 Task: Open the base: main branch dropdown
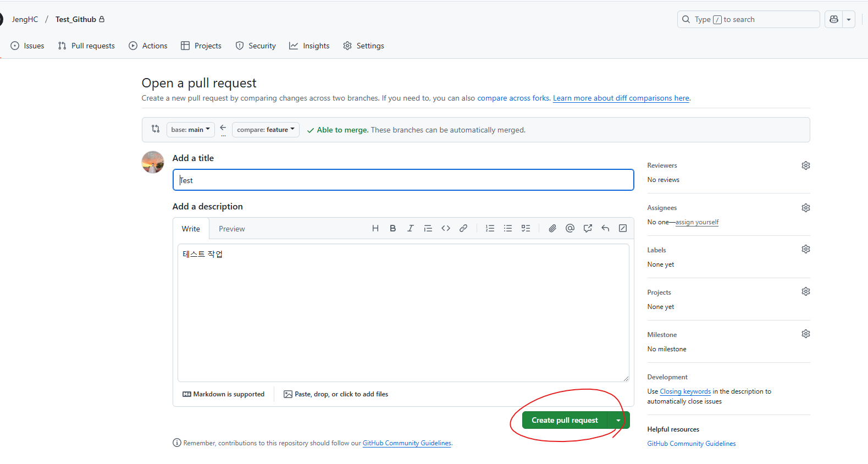pos(190,130)
